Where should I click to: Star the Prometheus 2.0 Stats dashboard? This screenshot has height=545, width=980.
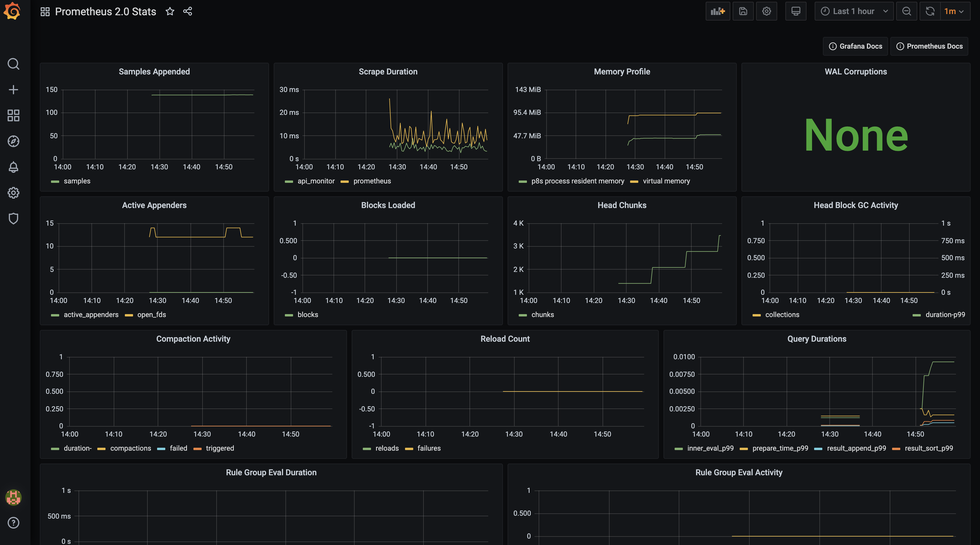[170, 11]
